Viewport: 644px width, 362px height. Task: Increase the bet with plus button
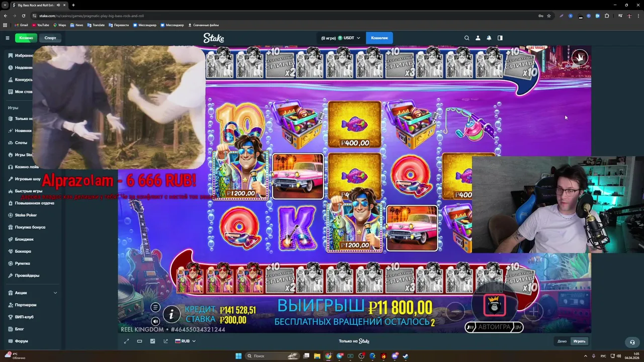point(534,312)
